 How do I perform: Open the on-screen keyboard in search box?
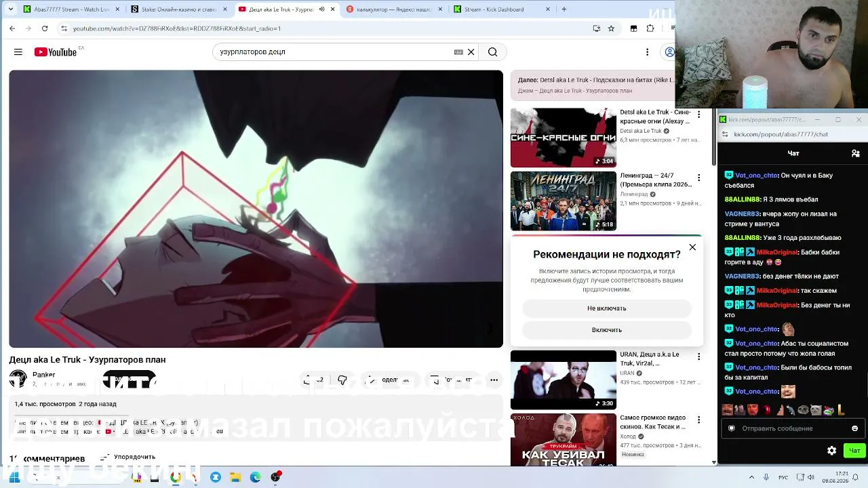[x=458, y=52]
